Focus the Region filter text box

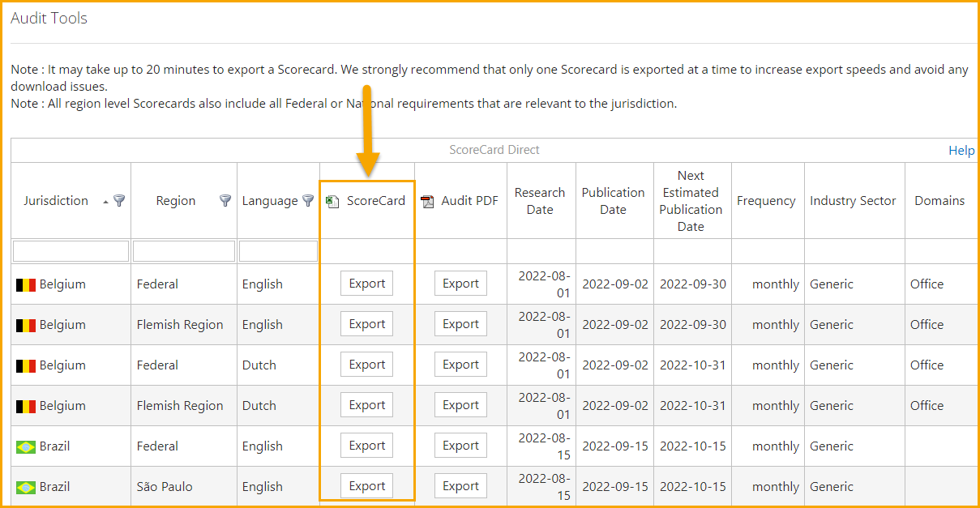coord(184,251)
